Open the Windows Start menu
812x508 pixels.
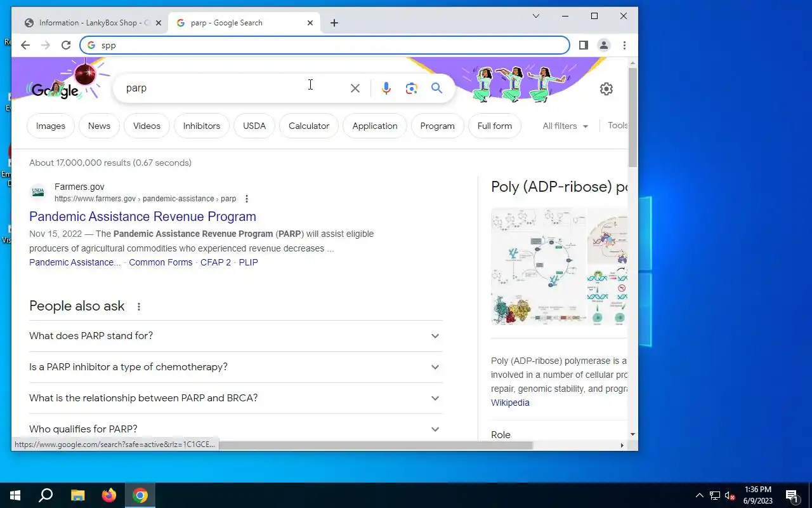pos(15,495)
